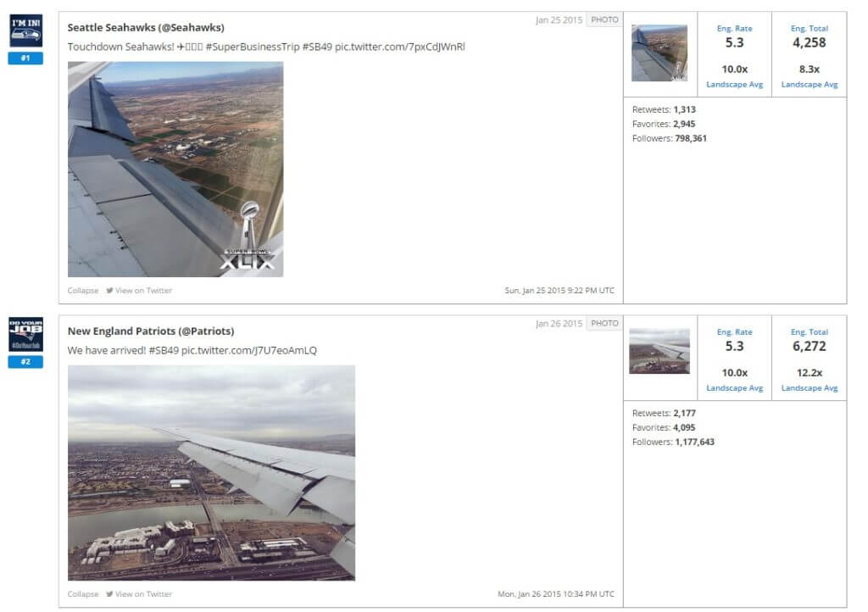Click the New England Patriots profile avatar
868x612 pixels.
tap(25, 334)
